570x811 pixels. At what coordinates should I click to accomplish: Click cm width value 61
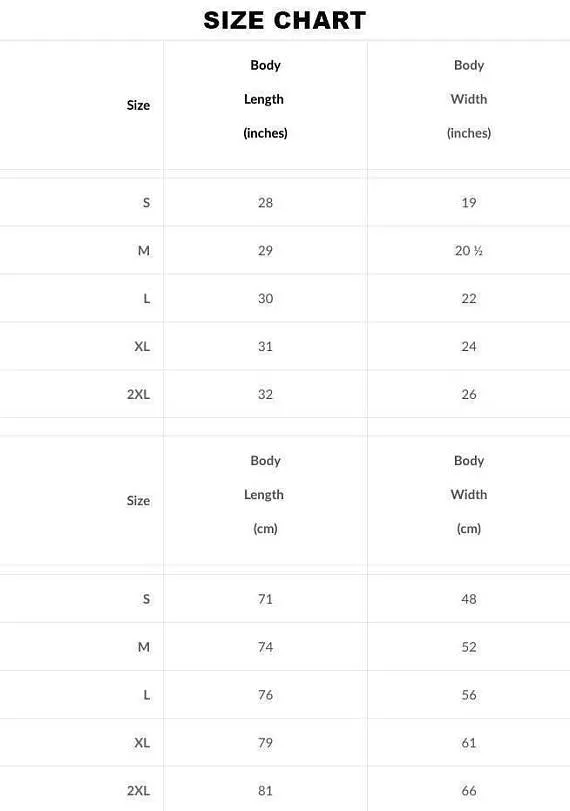469,743
